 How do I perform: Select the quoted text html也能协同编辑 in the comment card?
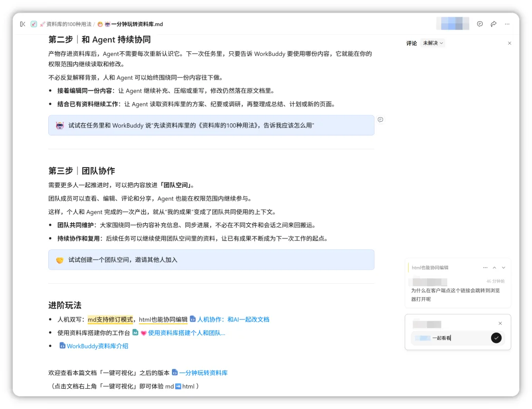tap(430, 268)
